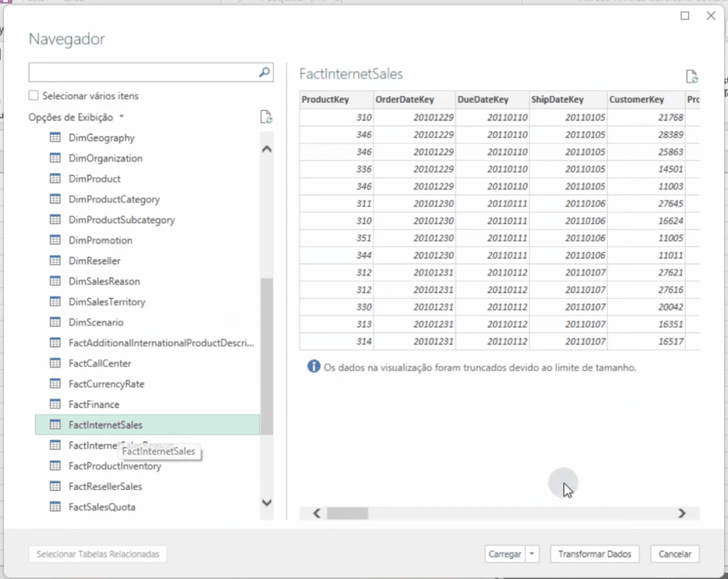Click the DimReseller table icon

(55, 261)
